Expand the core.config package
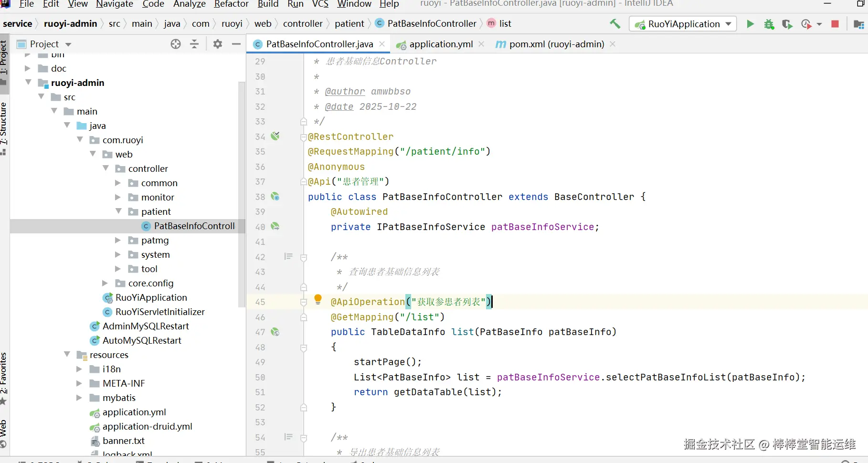The width and height of the screenshot is (868, 463). [105, 283]
